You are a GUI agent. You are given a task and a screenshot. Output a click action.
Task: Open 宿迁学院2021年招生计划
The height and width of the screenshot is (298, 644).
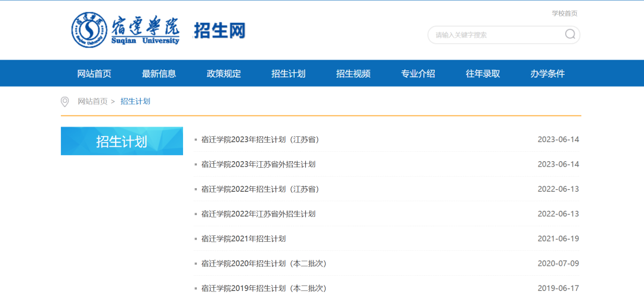pos(243,239)
